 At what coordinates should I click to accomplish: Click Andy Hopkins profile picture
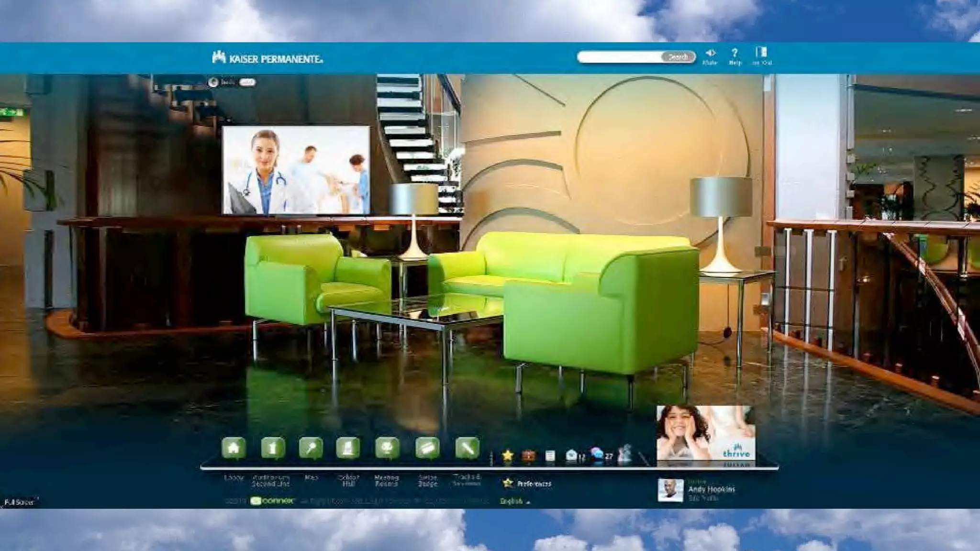(x=670, y=490)
